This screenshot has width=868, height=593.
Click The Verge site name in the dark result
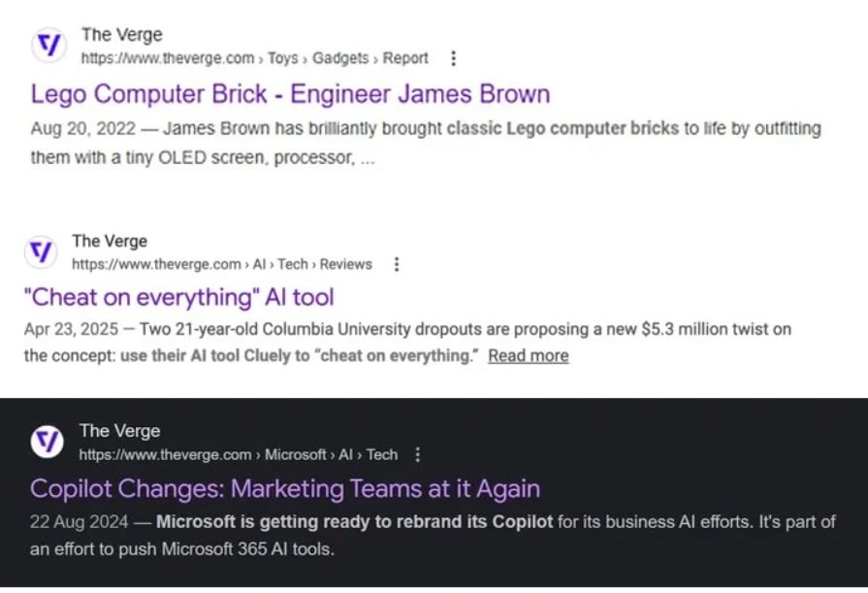pos(119,431)
